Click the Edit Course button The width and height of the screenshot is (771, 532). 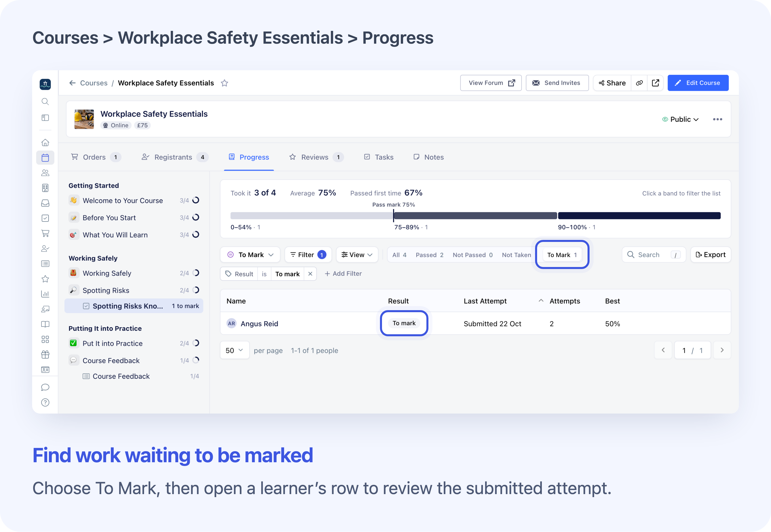click(x=698, y=83)
